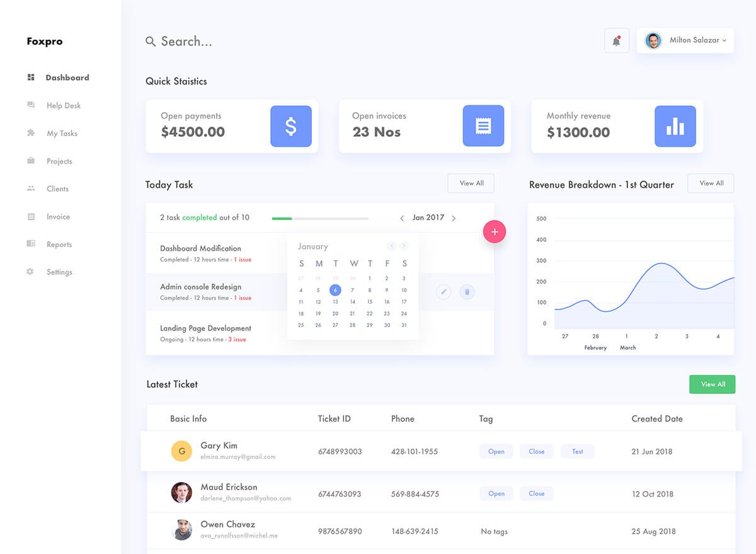Click the pink plus add-task button
The height and width of the screenshot is (554, 756).
pos(495,232)
